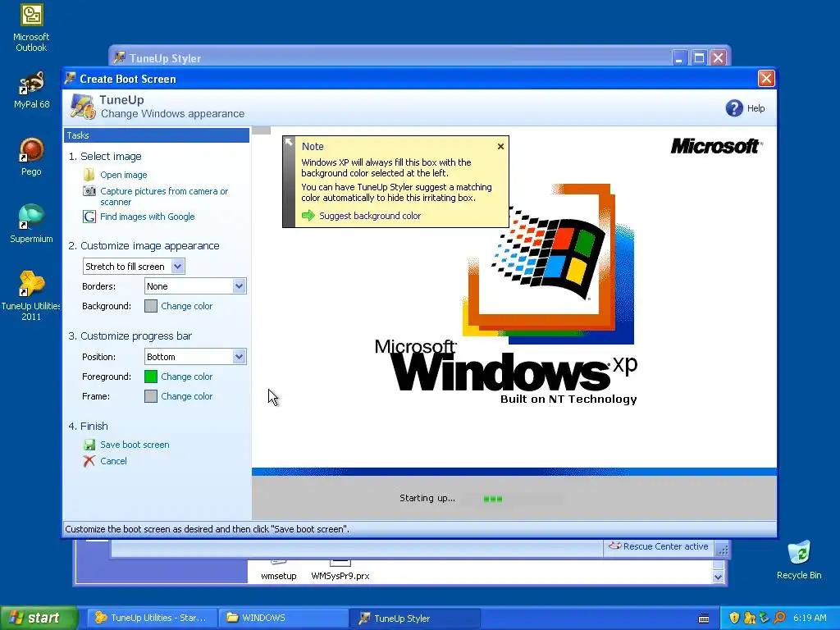Click Suggest background color link
The width and height of the screenshot is (840, 630).
pyautogui.click(x=370, y=216)
